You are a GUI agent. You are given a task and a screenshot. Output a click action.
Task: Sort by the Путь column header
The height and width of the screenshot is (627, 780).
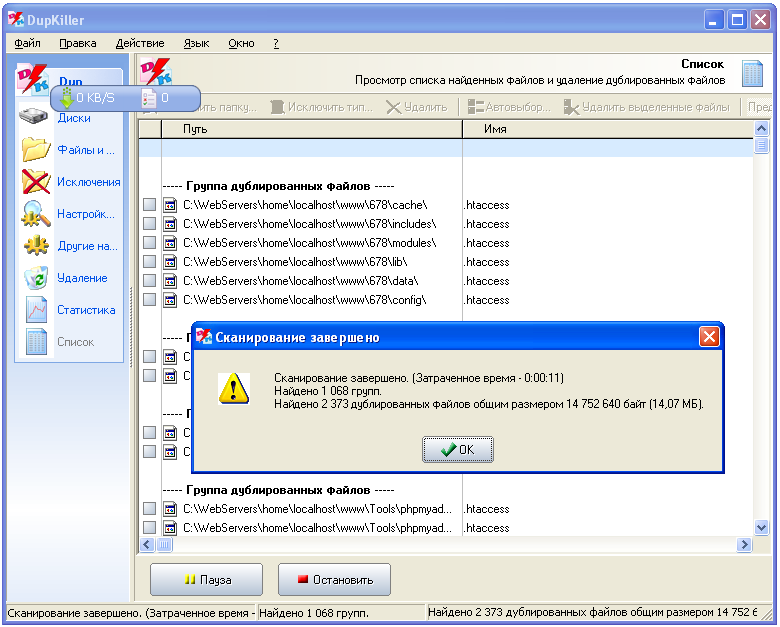[312, 129]
